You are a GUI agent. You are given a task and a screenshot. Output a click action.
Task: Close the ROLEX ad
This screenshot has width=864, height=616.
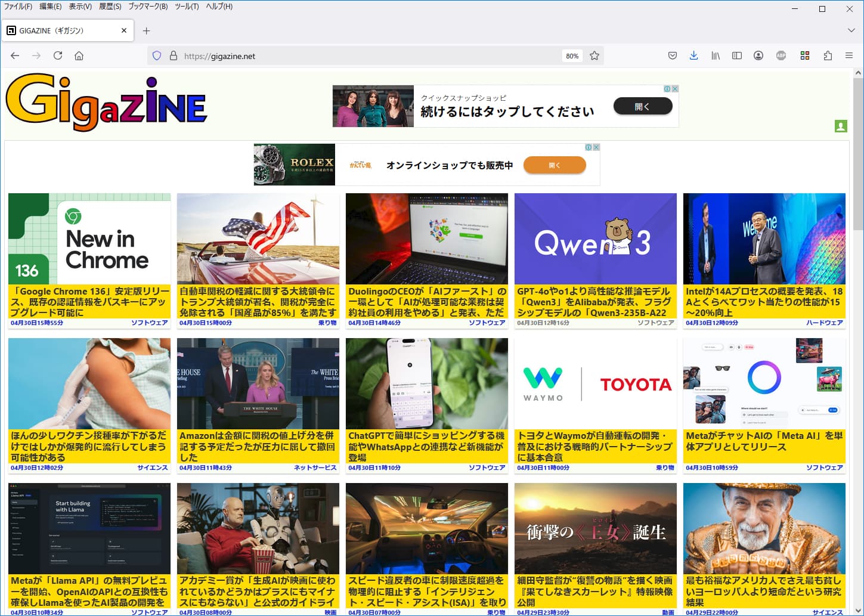(596, 147)
